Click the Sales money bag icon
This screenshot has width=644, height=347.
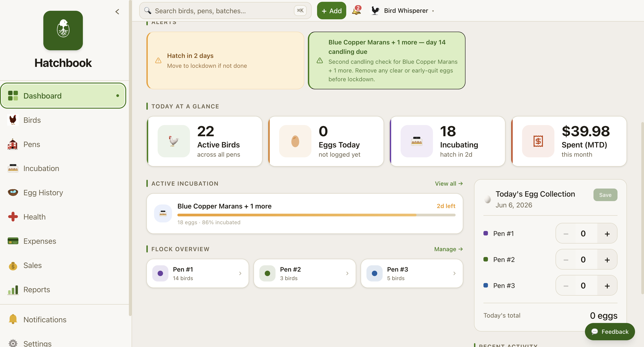pos(13,265)
